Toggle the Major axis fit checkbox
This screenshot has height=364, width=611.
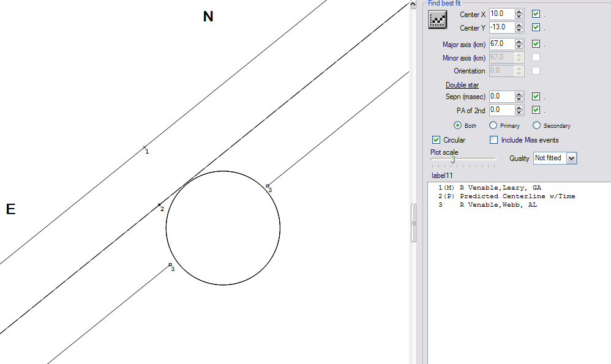(536, 43)
